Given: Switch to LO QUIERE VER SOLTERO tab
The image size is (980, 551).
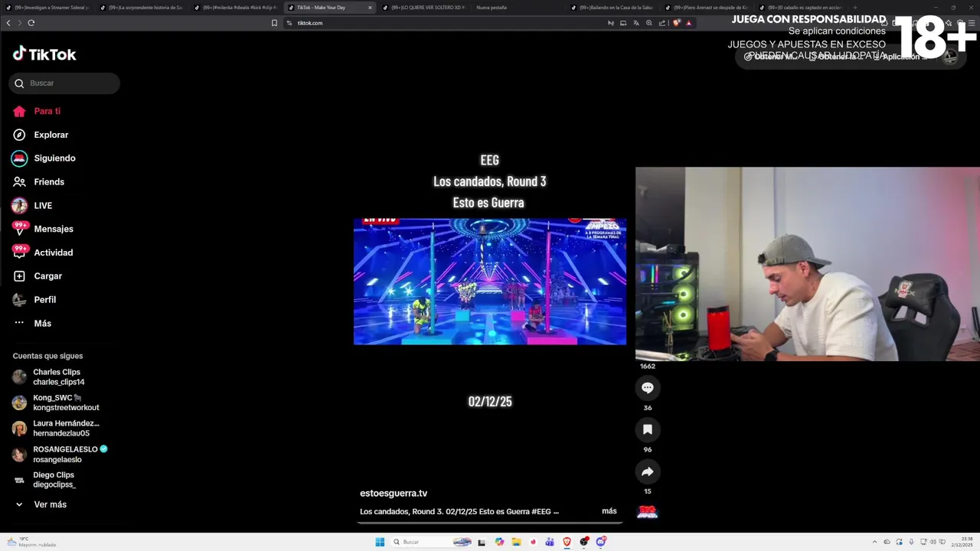Looking at the screenshot, I should pos(423,8).
